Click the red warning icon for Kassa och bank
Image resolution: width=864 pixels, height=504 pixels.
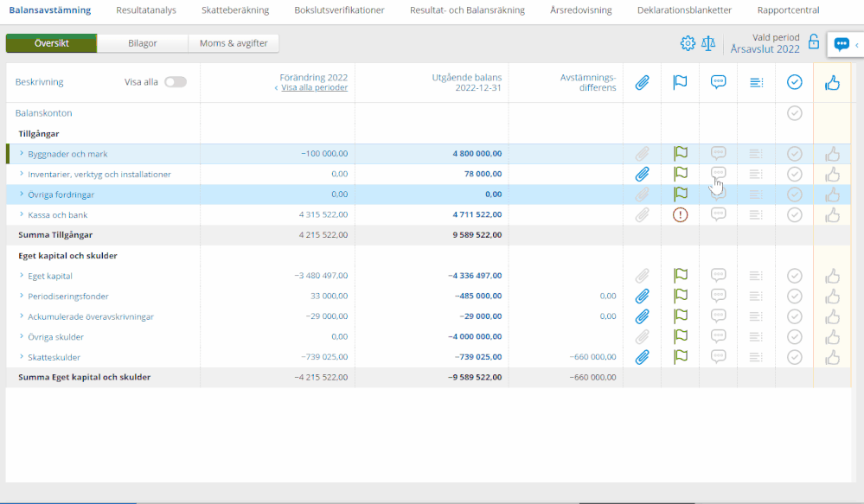(680, 214)
